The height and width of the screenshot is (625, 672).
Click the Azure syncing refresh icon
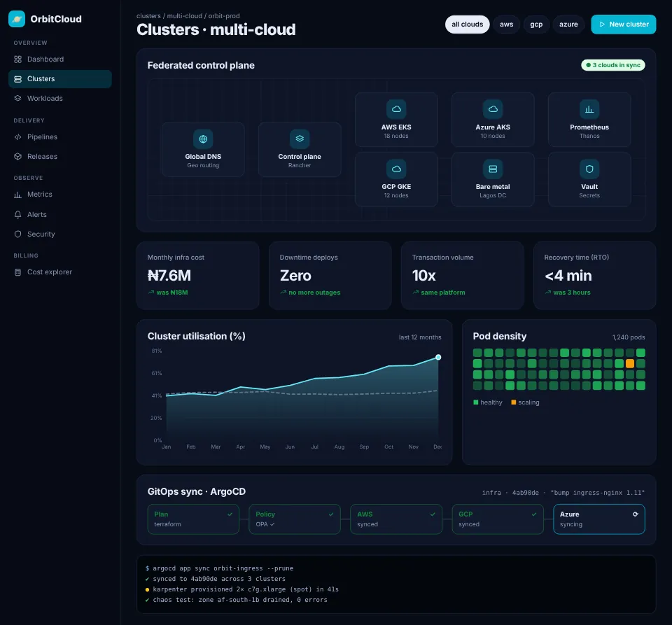(x=635, y=514)
